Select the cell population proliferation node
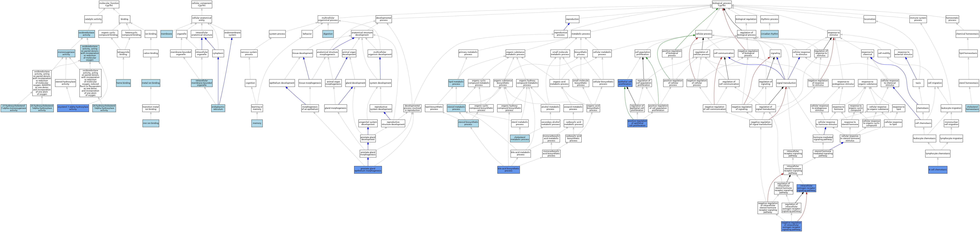This screenshot has width=980, height=232. click(x=643, y=53)
